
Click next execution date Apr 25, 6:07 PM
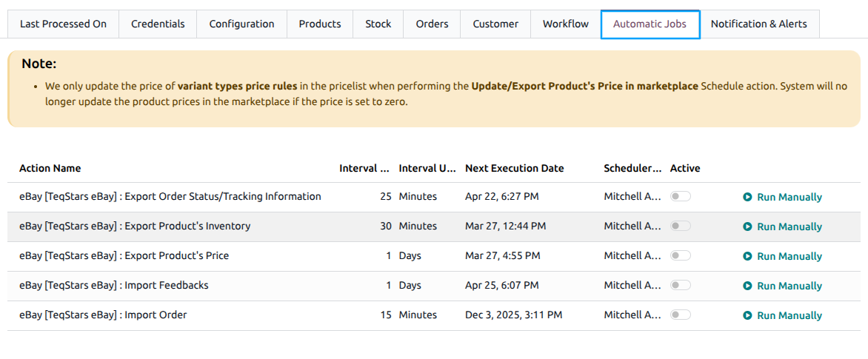coord(501,285)
